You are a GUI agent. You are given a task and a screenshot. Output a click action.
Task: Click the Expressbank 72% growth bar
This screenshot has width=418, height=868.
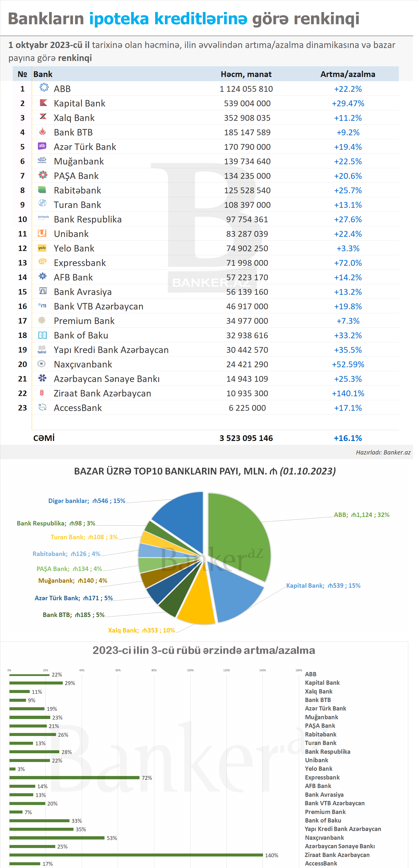(74, 778)
